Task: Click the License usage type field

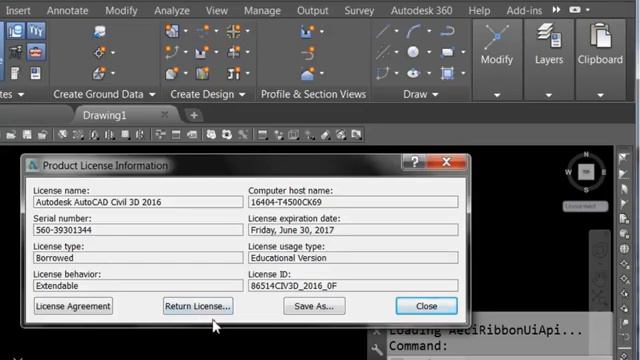Action: 353,258
